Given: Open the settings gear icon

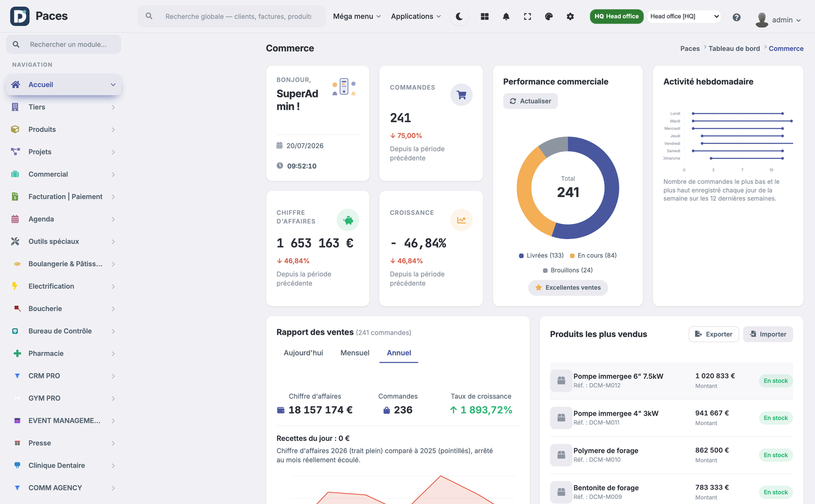Looking at the screenshot, I should click(570, 16).
